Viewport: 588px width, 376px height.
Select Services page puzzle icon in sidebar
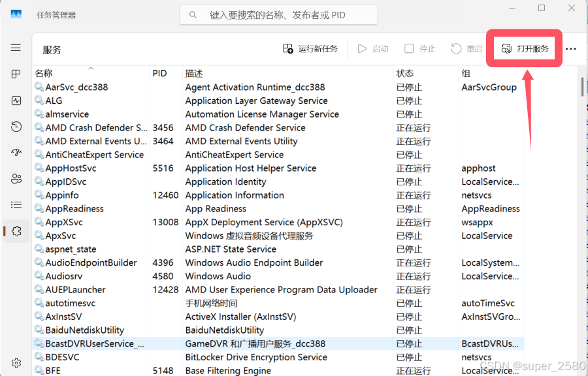pos(16,231)
